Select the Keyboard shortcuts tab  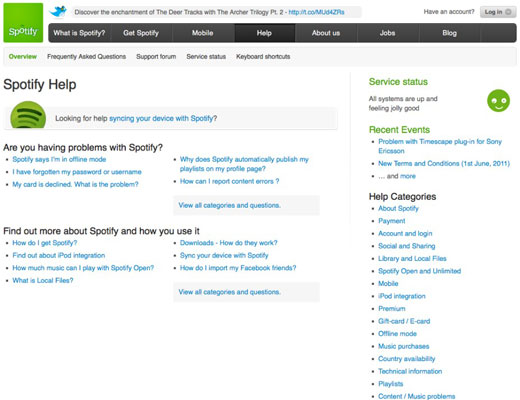pyautogui.click(x=263, y=57)
